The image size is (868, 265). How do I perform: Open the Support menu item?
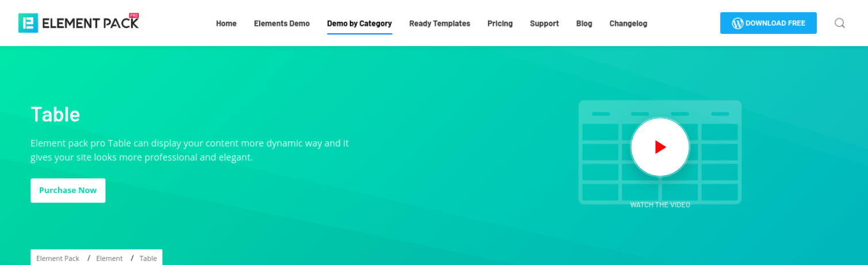pyautogui.click(x=544, y=24)
